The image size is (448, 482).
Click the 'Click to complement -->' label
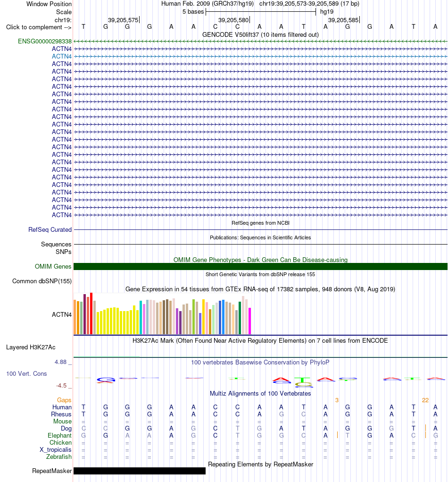click(39, 27)
